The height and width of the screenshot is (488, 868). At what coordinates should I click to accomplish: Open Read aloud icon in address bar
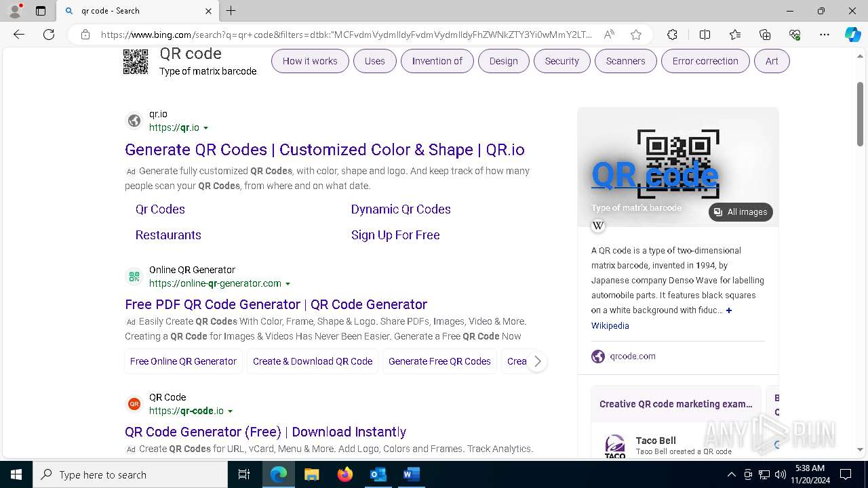[609, 35]
